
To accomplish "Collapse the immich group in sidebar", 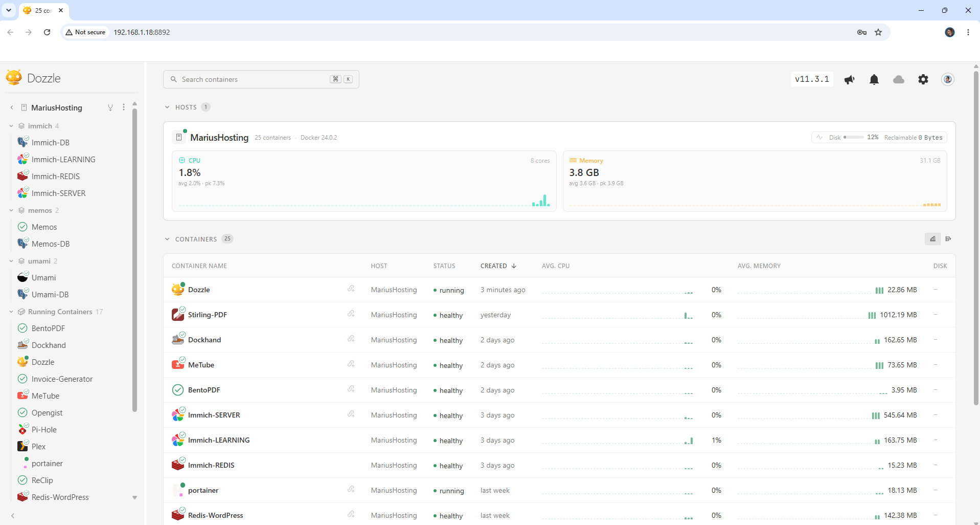I will tap(11, 126).
